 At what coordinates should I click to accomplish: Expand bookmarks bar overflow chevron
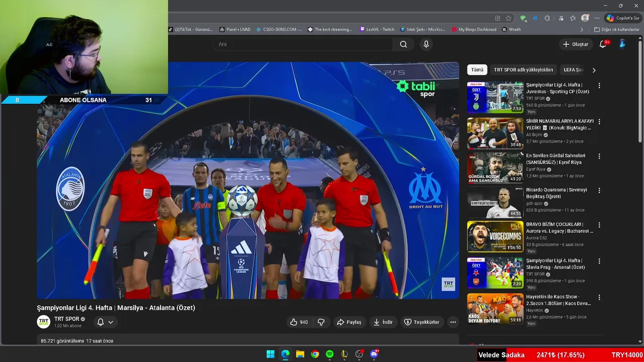[x=582, y=30]
